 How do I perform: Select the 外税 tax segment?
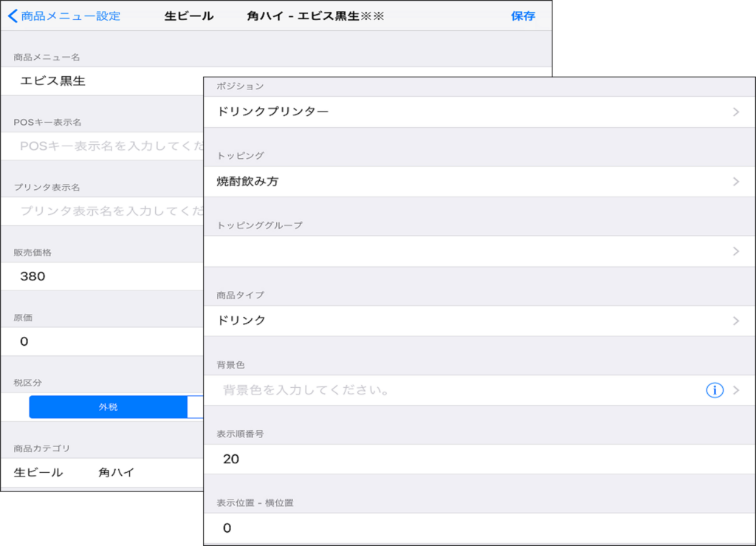pyautogui.click(x=108, y=407)
